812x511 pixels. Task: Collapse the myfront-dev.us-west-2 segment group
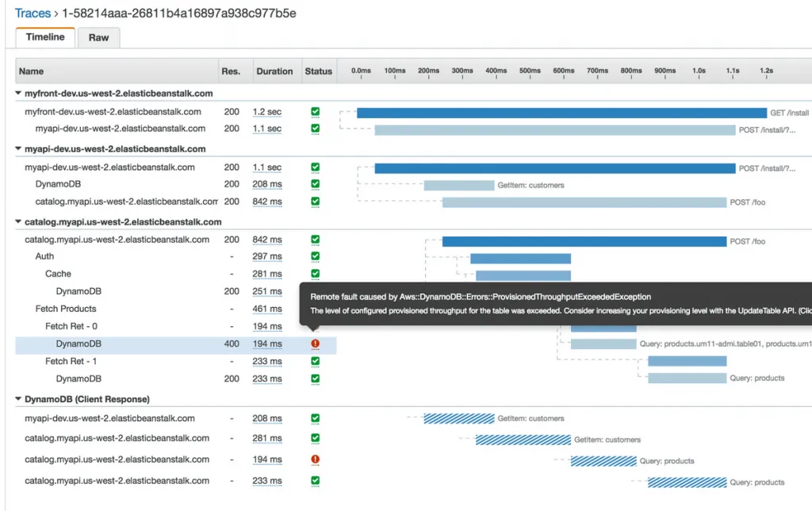[19, 94]
